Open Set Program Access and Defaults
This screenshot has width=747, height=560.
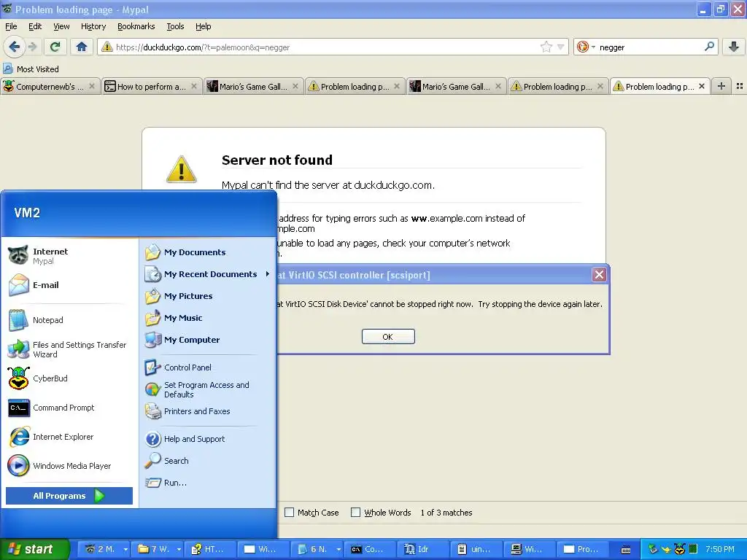pyautogui.click(x=206, y=389)
